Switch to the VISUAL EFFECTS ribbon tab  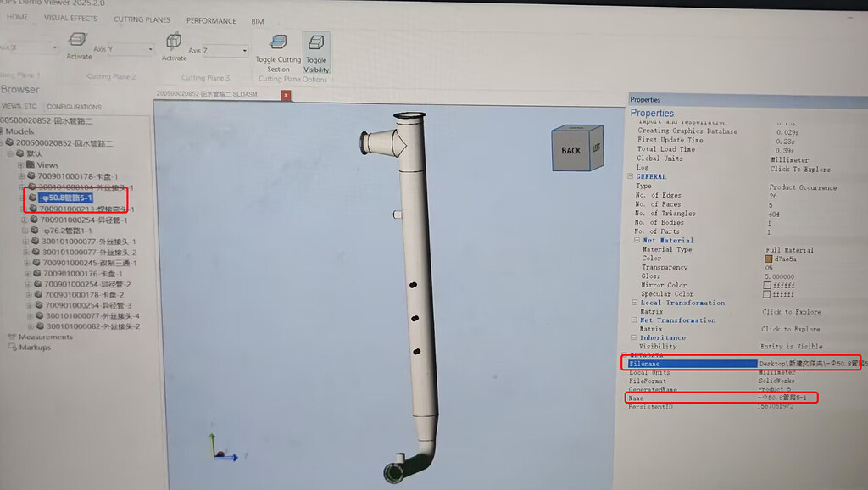(70, 18)
